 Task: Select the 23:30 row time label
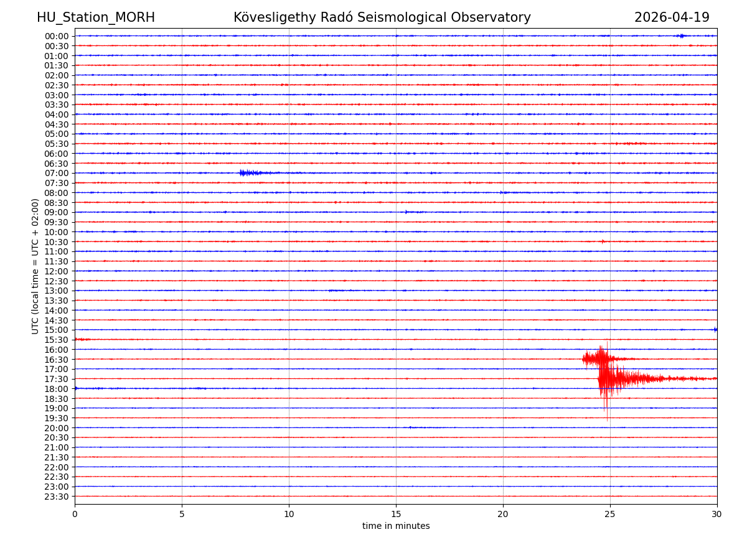(x=57, y=497)
